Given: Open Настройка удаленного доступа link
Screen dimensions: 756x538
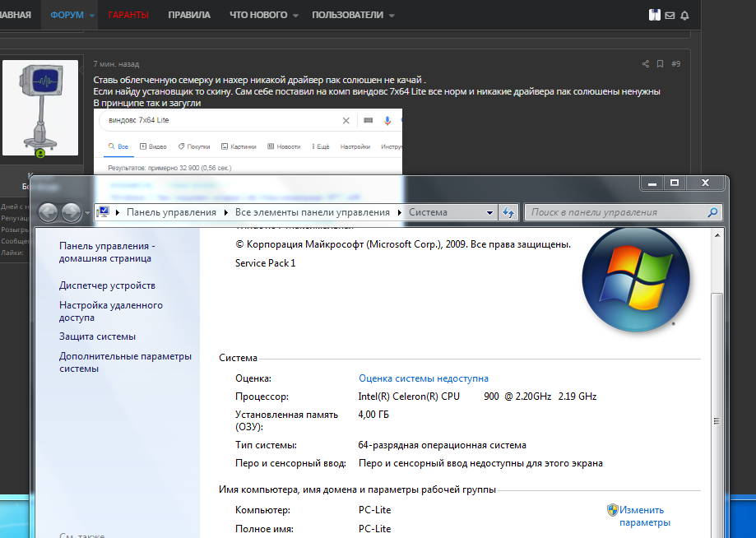Looking at the screenshot, I should click(111, 312).
